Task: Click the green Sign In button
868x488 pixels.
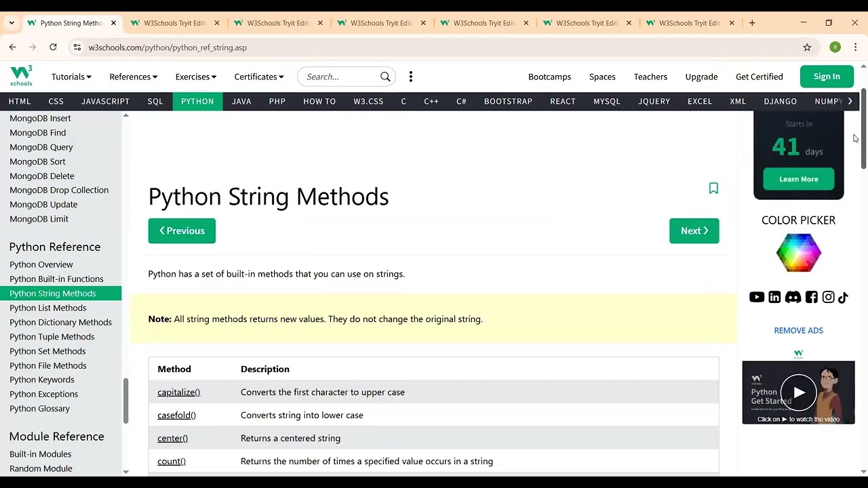Action: (x=827, y=77)
